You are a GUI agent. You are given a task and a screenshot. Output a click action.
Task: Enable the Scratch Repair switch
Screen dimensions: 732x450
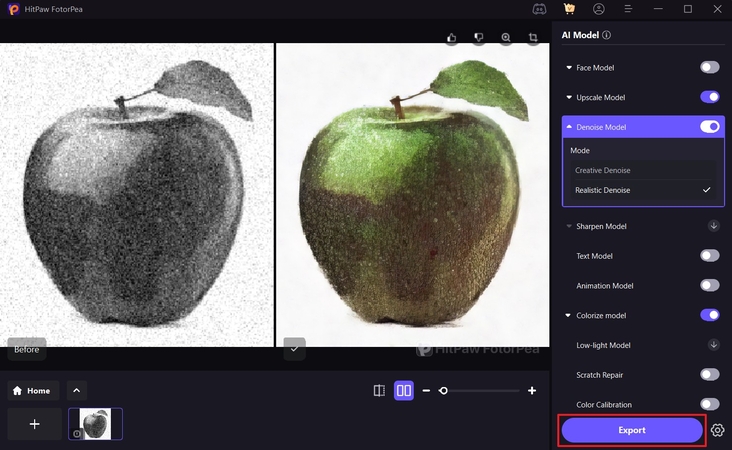coord(710,374)
